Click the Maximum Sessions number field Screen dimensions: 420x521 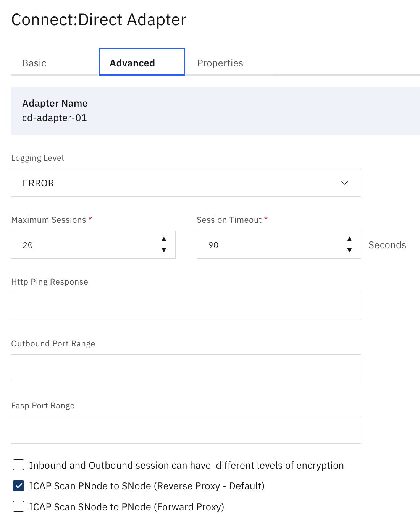[x=84, y=245]
